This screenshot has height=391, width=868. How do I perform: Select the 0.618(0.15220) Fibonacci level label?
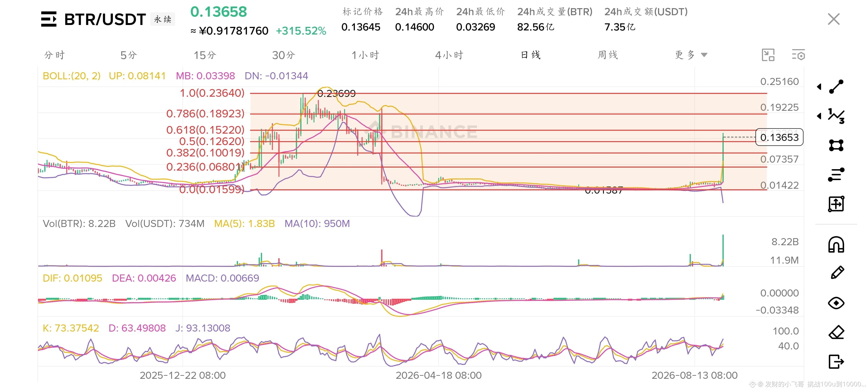(x=205, y=130)
